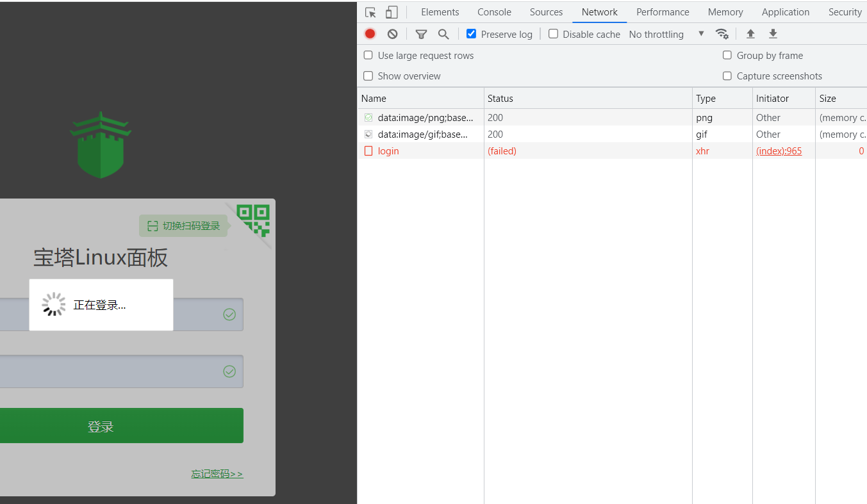This screenshot has width=867, height=504.
Task: Enable the Disable cache checkbox
Action: (x=554, y=34)
